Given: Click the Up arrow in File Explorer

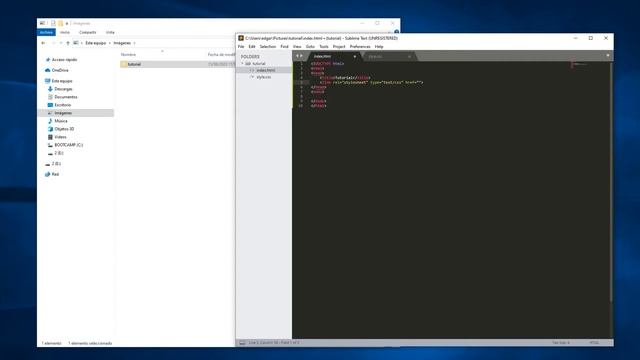Looking at the screenshot, I should click(68, 43).
